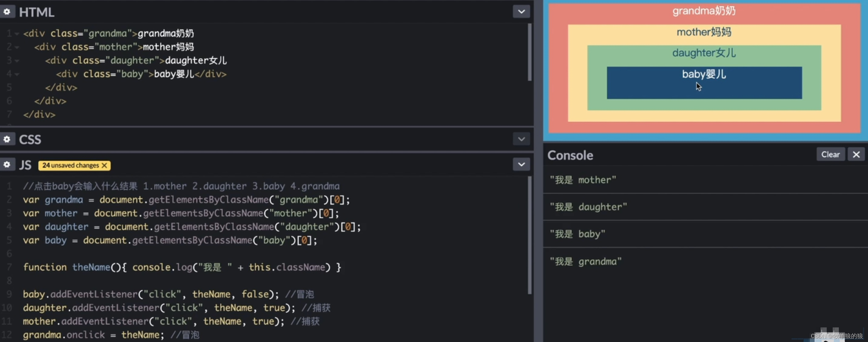Open HTML panel settings gear
Viewport: 868px width, 342px height.
(x=7, y=12)
